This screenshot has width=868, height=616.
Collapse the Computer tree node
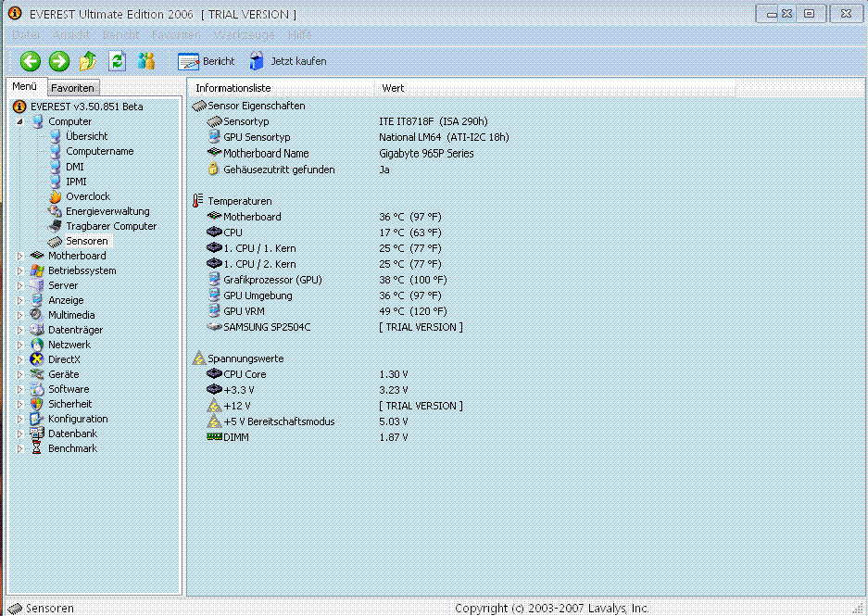point(20,121)
